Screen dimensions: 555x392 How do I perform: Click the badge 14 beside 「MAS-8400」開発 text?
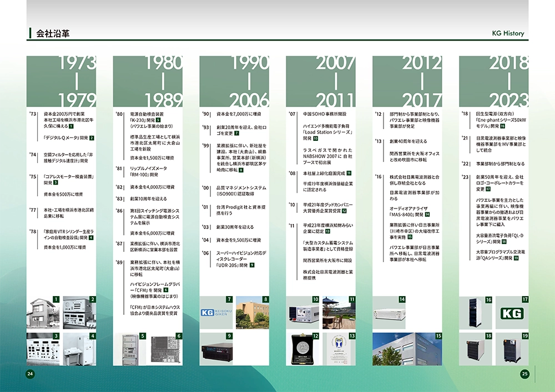[427, 214]
